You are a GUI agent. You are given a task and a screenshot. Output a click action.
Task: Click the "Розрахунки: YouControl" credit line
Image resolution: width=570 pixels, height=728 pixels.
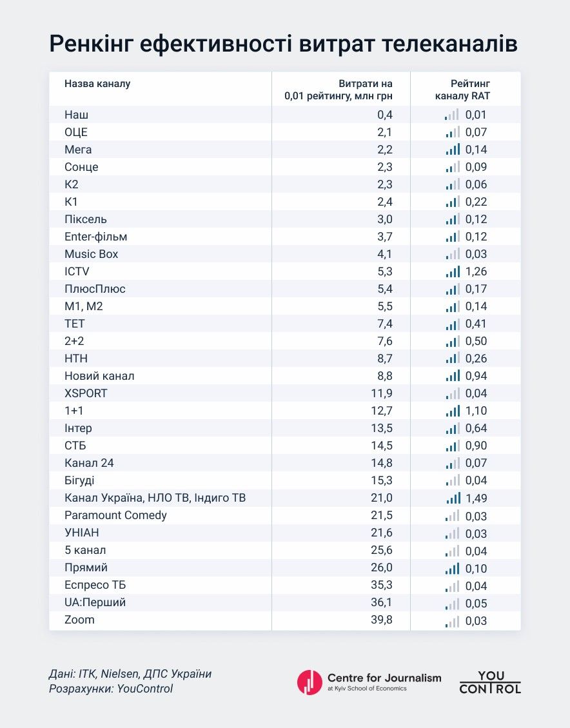[x=111, y=689]
